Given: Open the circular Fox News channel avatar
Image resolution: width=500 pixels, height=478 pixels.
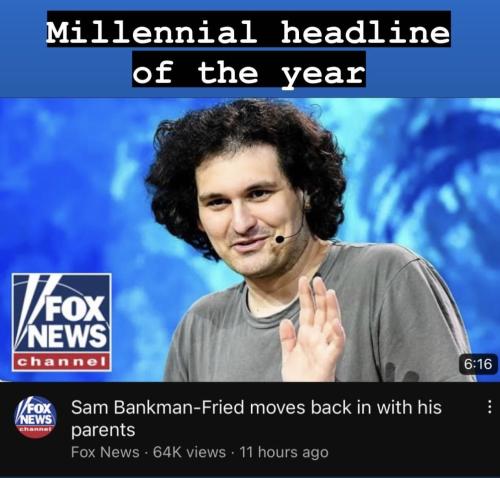Looking at the screenshot, I should 36,417.
